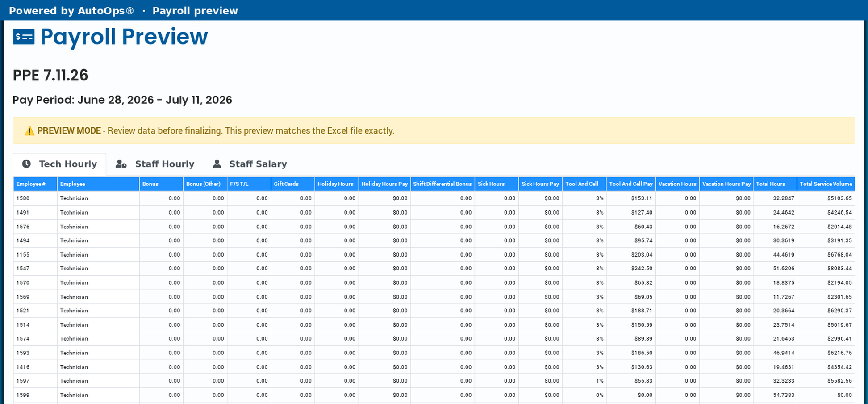Select employee number 1599 cell
Viewport: 868px width, 404px height.
(x=35, y=395)
